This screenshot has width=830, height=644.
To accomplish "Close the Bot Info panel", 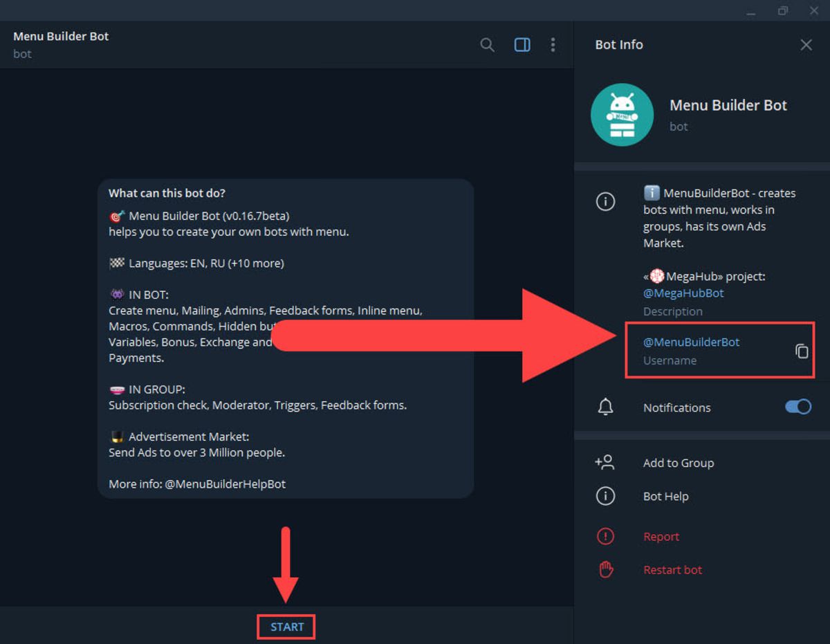I will pyautogui.click(x=806, y=45).
